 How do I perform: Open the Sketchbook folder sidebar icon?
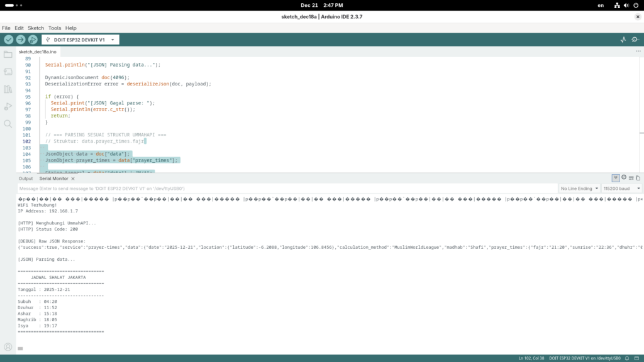coord(8,55)
